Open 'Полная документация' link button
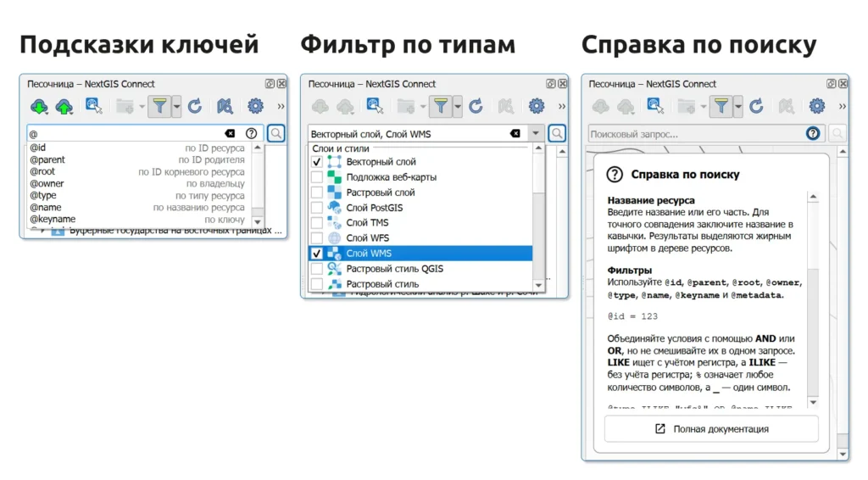This screenshot has height=480, width=868. point(711,429)
